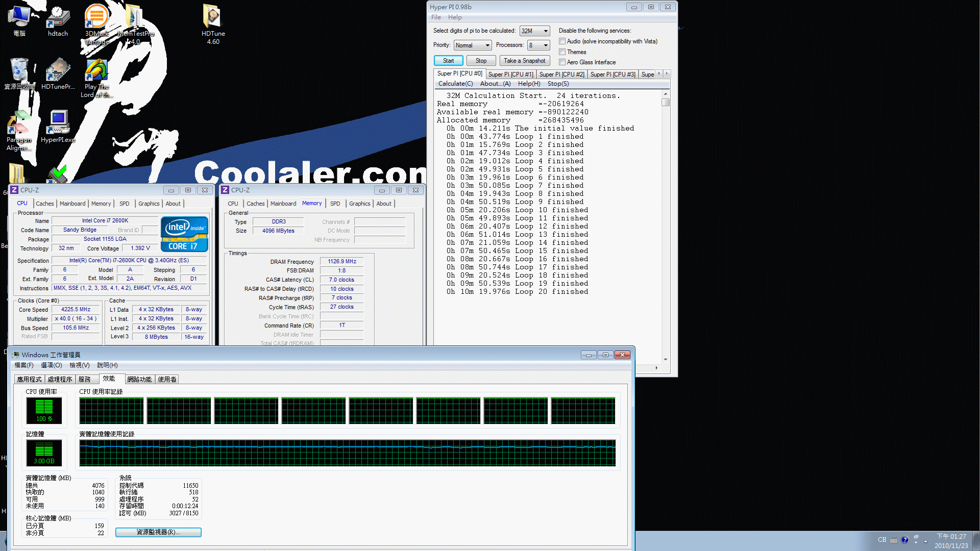Open 資源監視器(R)... resource monitor
This screenshot has height=551, width=980.
[158, 532]
